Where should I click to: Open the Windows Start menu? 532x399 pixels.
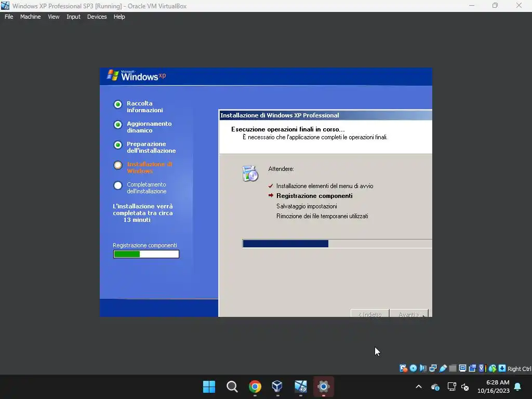209,387
